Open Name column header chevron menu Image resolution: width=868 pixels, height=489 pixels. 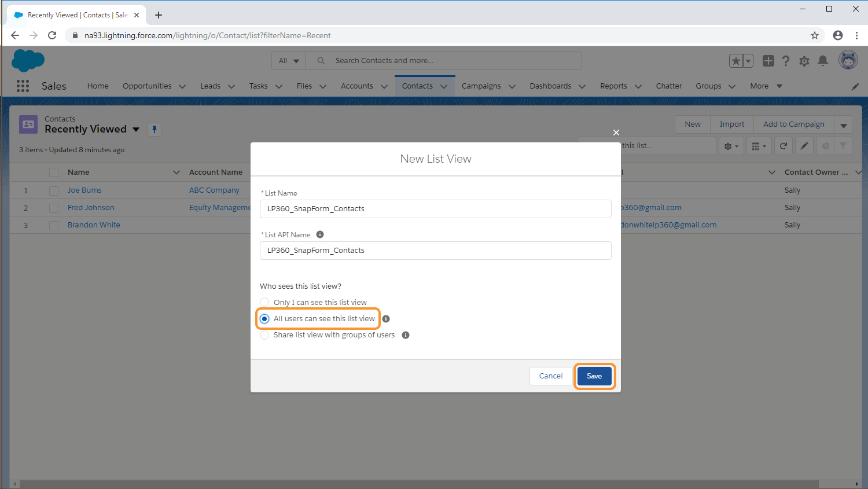(176, 172)
